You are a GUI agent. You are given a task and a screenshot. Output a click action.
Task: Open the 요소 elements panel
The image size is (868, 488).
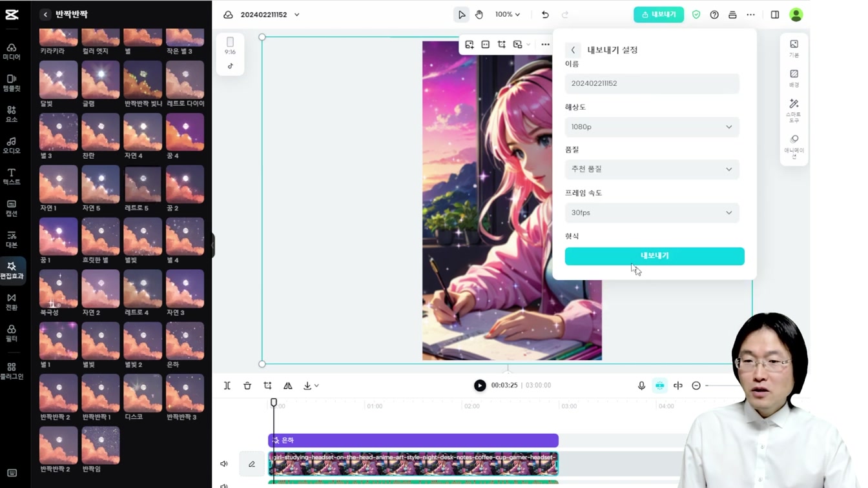click(x=12, y=114)
